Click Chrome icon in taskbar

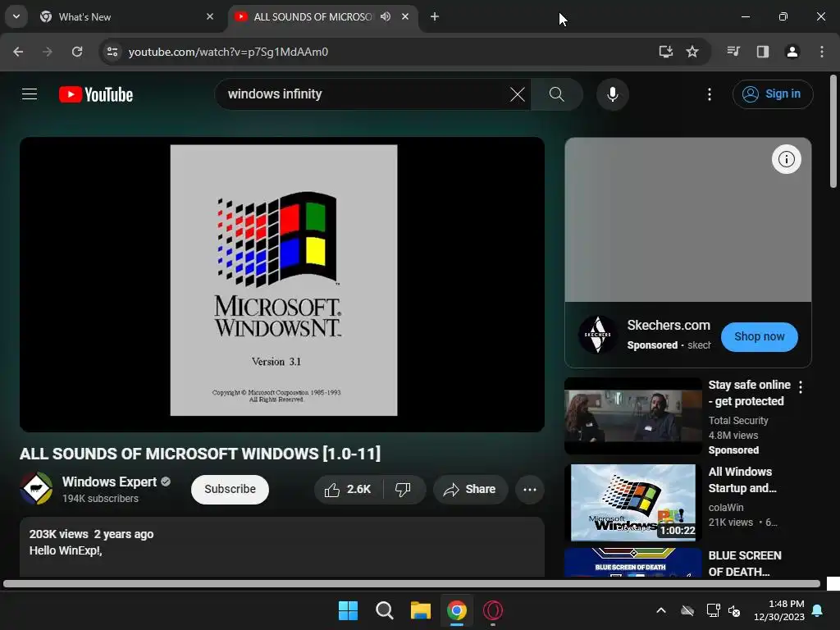456,610
